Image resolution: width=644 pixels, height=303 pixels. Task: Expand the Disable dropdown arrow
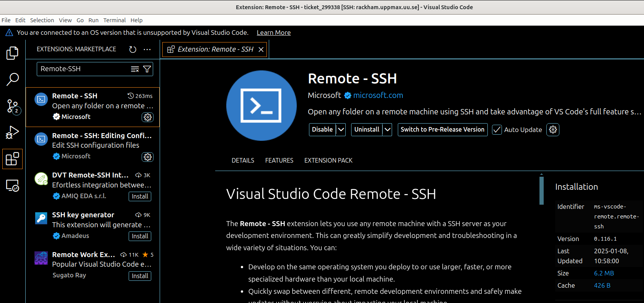click(341, 130)
